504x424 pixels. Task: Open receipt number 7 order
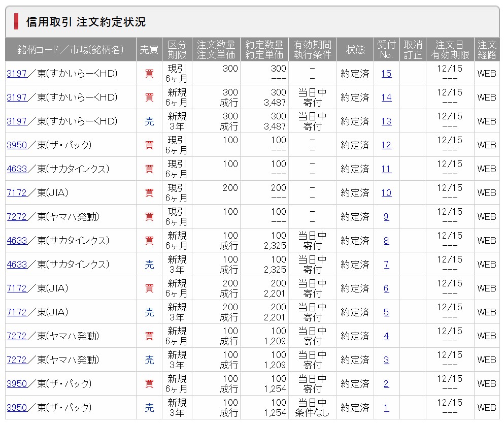point(386,265)
